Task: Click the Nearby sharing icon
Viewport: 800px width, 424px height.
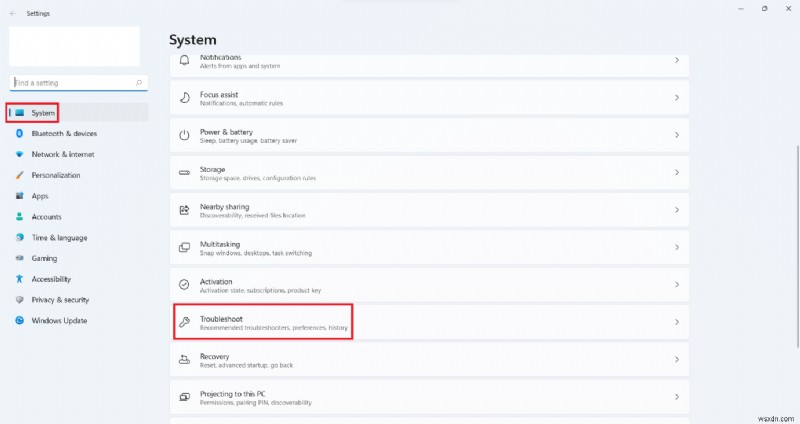Action: pos(184,210)
